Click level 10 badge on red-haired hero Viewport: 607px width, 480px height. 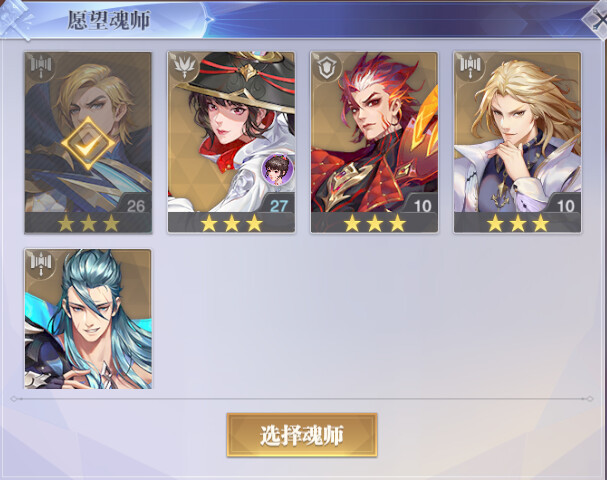click(421, 204)
